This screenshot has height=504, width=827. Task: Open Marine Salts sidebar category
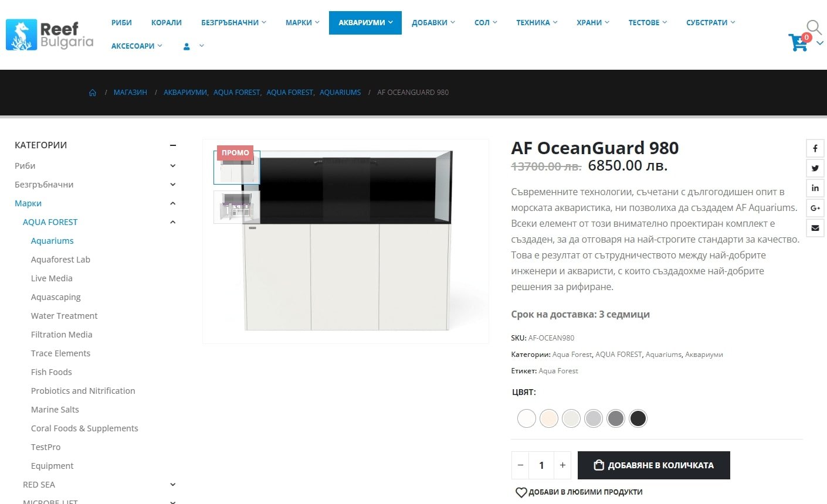pos(55,410)
